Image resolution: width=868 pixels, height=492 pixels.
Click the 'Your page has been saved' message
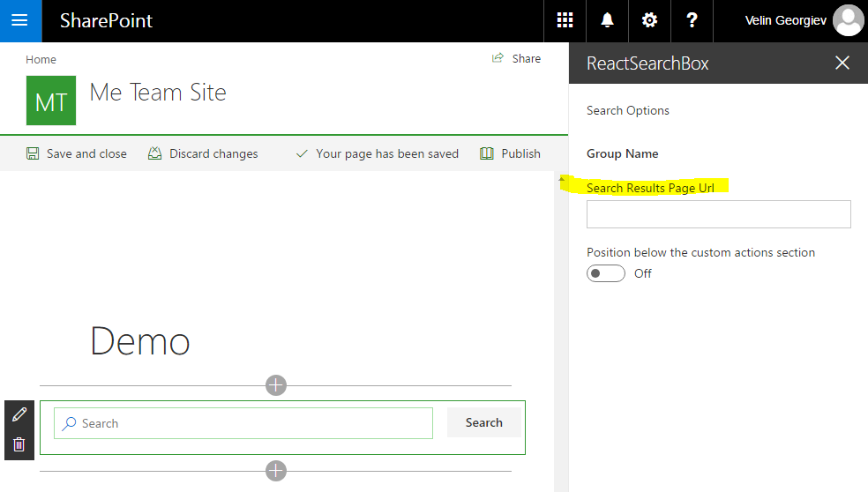click(377, 153)
